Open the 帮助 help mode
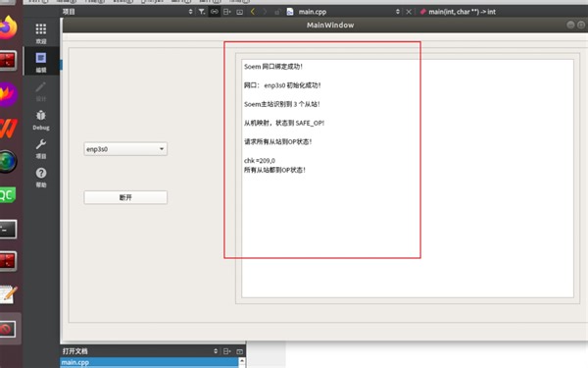Image resolution: width=588 pixels, height=368 pixels. pyautogui.click(x=41, y=178)
